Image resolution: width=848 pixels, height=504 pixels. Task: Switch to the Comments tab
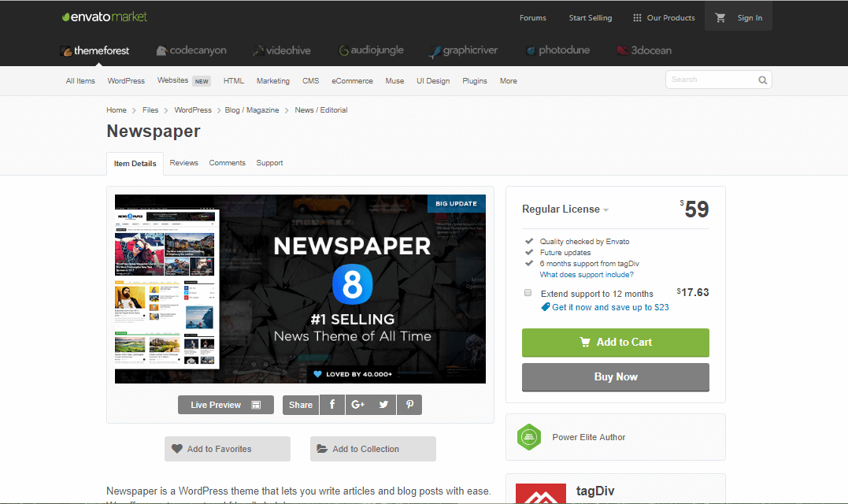tap(227, 163)
